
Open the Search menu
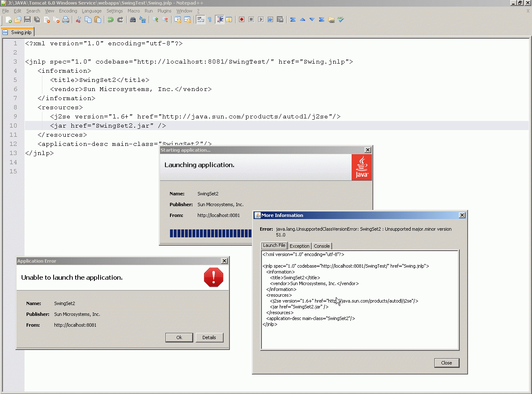[x=33, y=11]
